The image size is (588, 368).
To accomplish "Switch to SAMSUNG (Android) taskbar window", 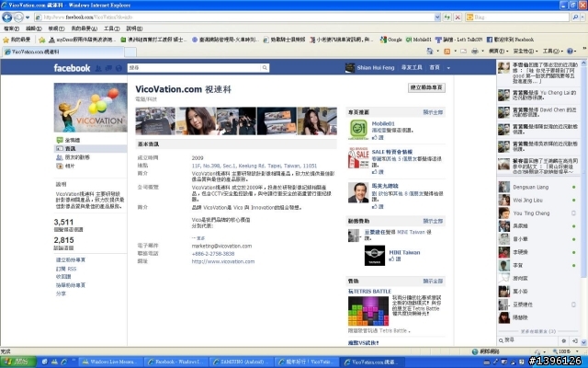I will click(241, 362).
